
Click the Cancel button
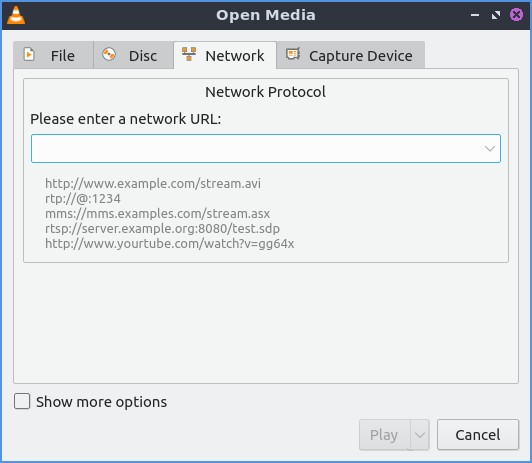point(478,435)
